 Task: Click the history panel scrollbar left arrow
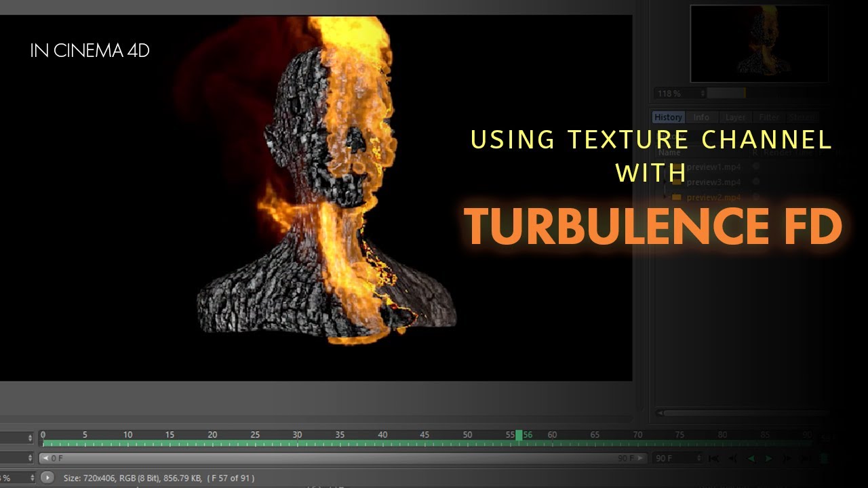pos(660,413)
